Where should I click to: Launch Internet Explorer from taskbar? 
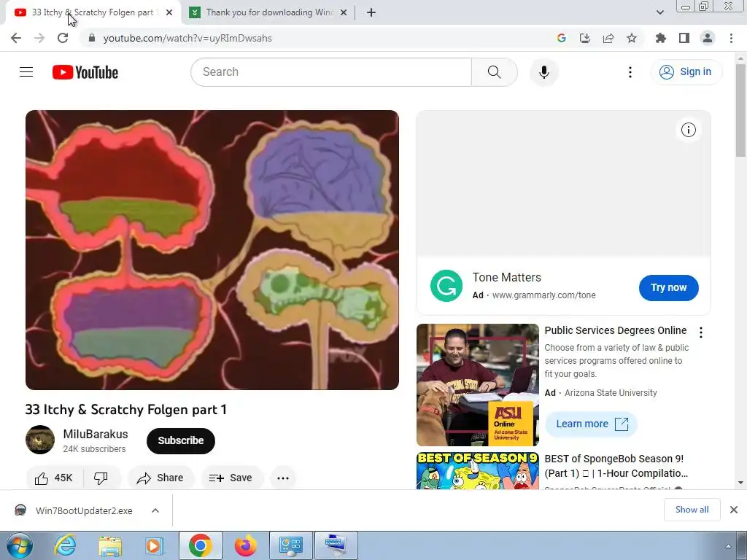click(x=64, y=545)
